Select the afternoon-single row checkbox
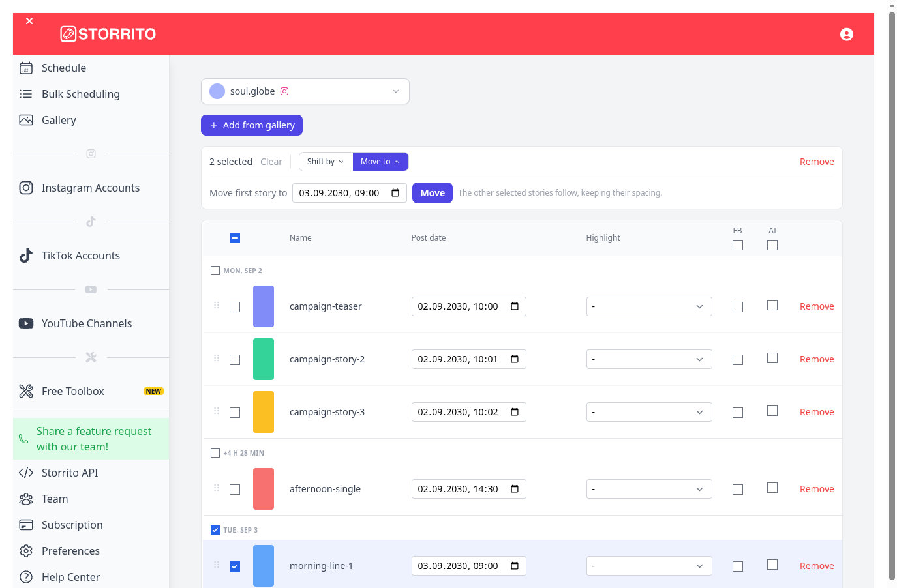 (x=235, y=490)
